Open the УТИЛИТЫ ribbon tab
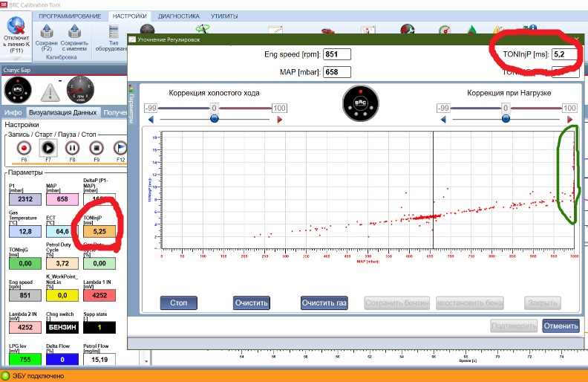Viewport: 588px width, 382px height. (x=226, y=16)
